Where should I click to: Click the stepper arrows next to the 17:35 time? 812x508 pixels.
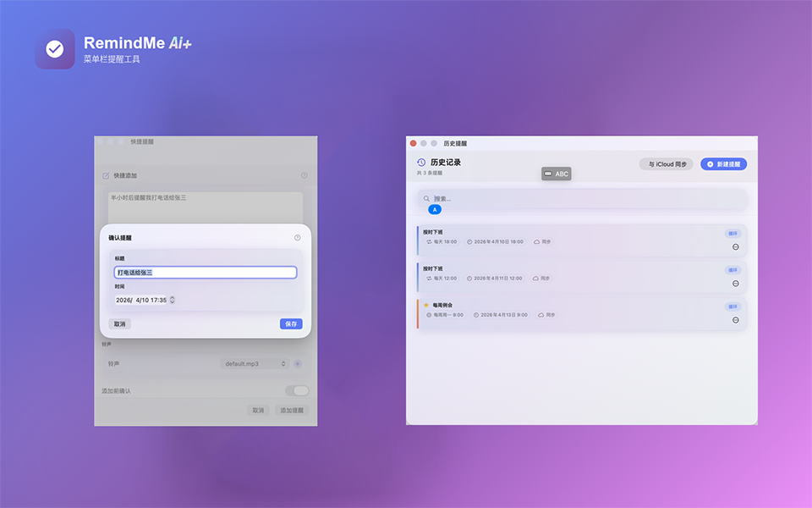(x=173, y=300)
